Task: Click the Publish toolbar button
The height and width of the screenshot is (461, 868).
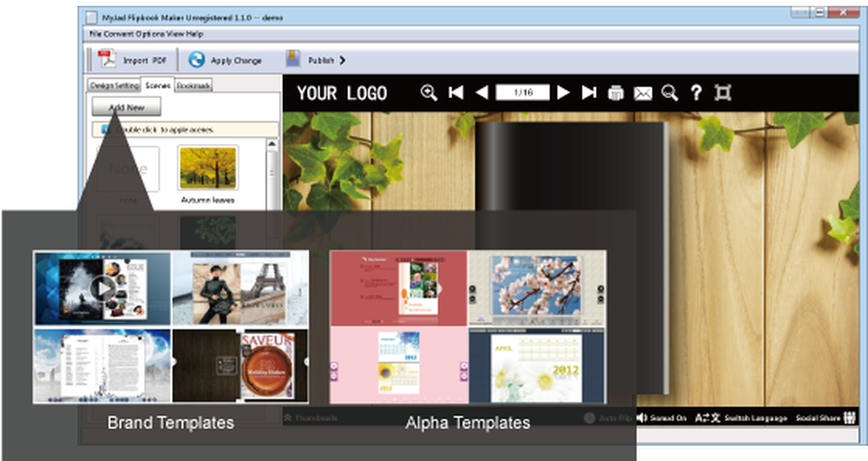Action: pyautogui.click(x=316, y=60)
